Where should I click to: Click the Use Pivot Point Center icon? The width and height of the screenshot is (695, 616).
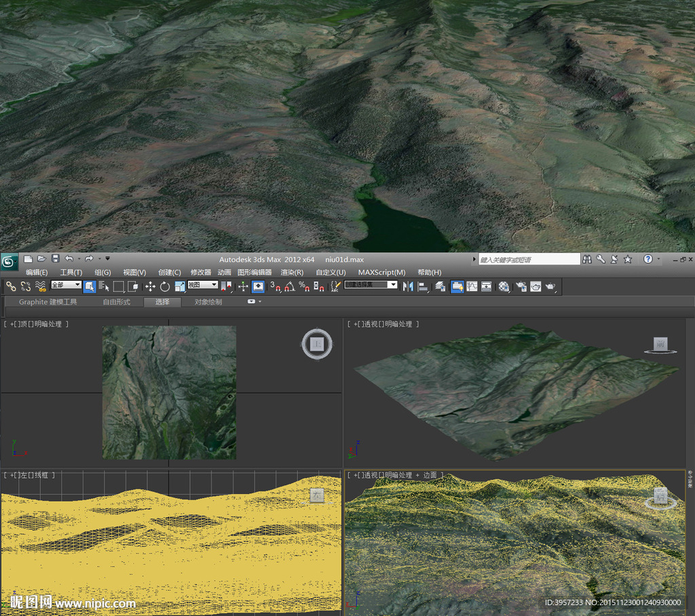[x=227, y=287]
